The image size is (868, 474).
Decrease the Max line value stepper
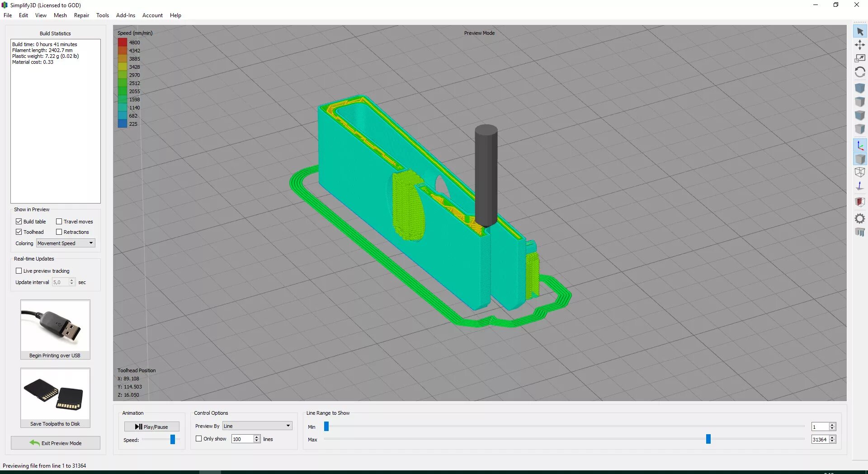[832, 441]
